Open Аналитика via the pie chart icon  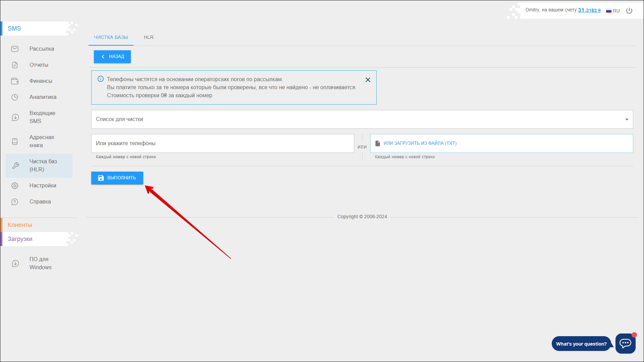(15, 97)
